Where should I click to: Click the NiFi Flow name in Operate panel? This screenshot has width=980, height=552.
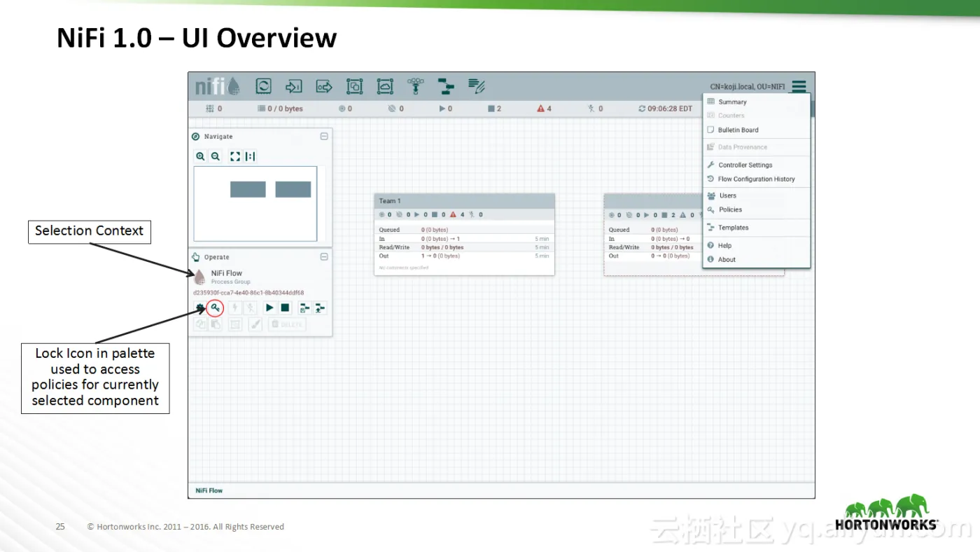coord(227,273)
